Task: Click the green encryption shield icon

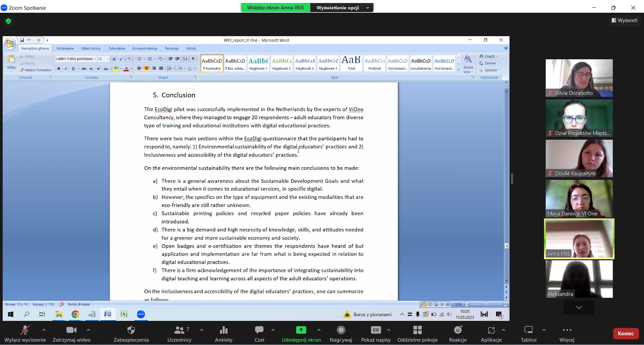Action: tap(8, 21)
